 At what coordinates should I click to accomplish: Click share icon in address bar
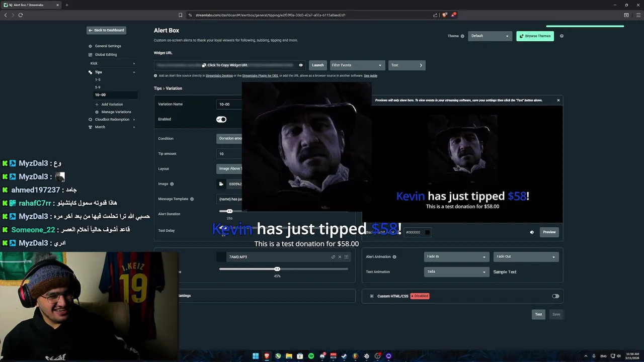pos(435,15)
